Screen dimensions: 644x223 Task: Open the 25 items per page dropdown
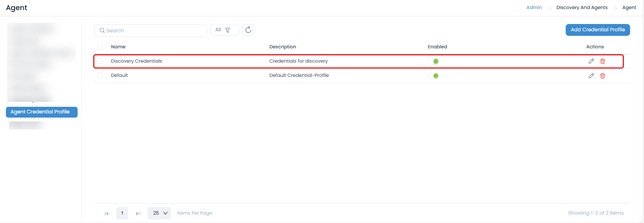[159, 213]
